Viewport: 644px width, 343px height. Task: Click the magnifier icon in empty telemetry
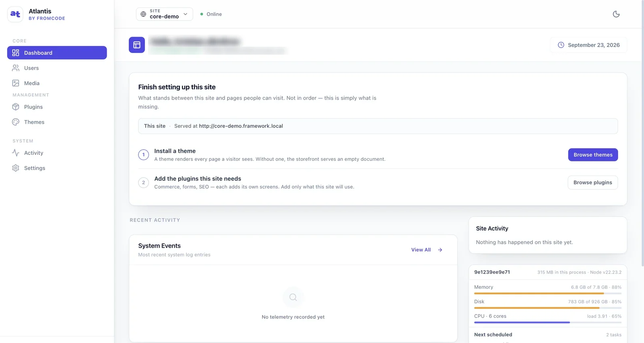coord(293,297)
